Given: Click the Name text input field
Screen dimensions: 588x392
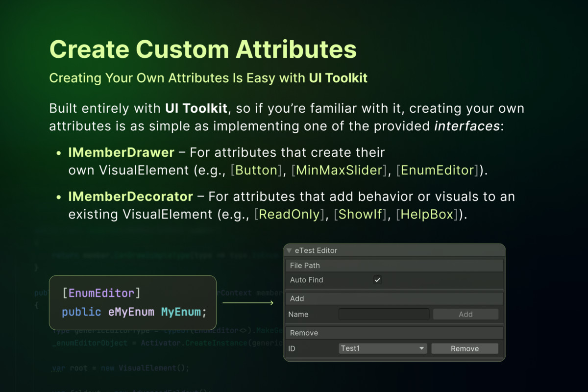Looking at the screenshot, I should [384, 314].
